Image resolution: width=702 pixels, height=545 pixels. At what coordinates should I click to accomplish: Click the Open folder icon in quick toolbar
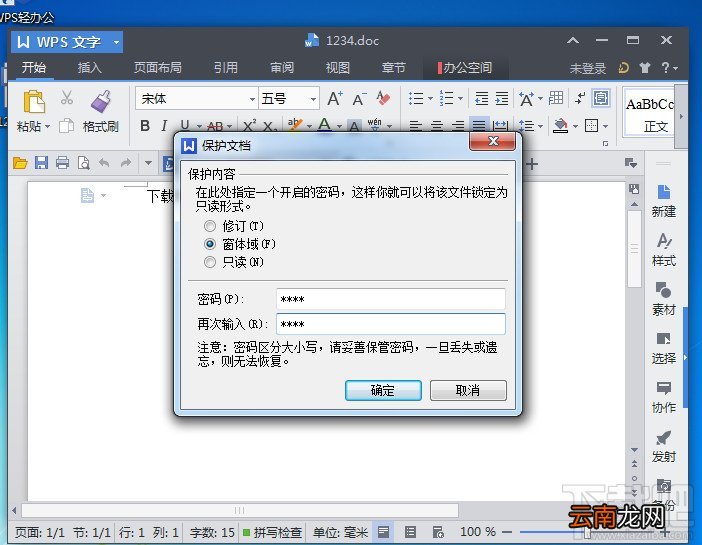click(20, 163)
